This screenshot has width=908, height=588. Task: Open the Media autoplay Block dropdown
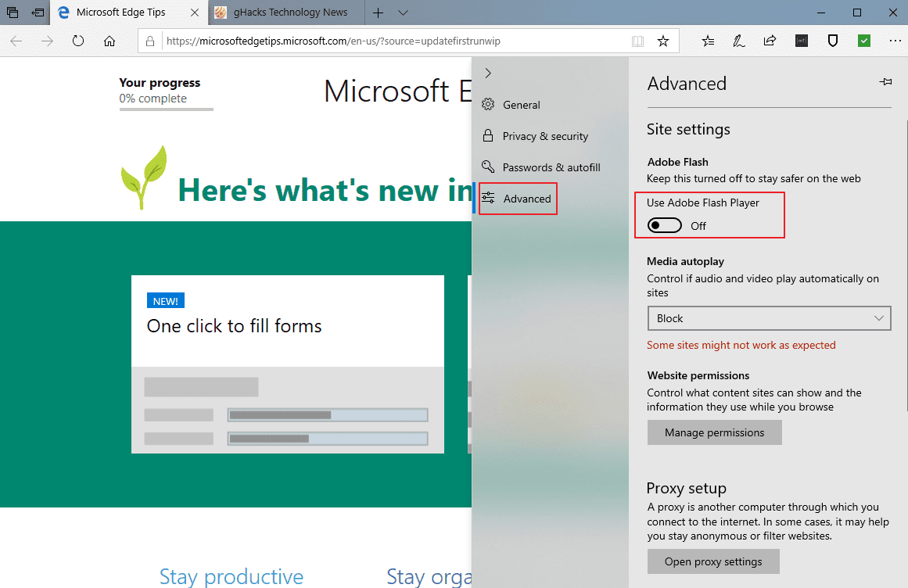pos(769,318)
